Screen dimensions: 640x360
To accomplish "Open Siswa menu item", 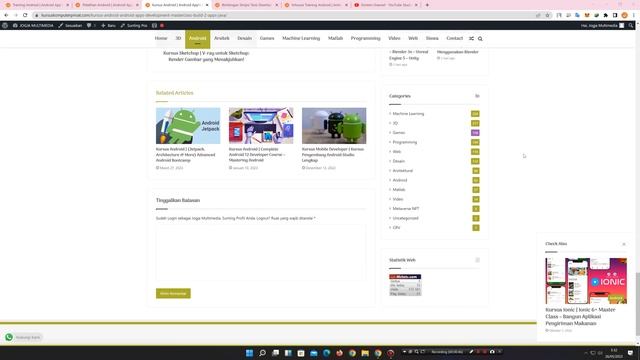I will 432,38.
